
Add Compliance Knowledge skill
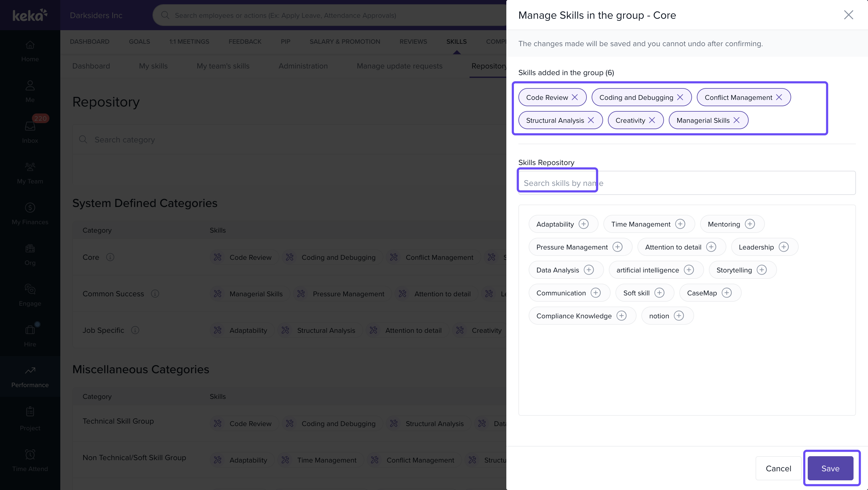pyautogui.click(x=621, y=316)
